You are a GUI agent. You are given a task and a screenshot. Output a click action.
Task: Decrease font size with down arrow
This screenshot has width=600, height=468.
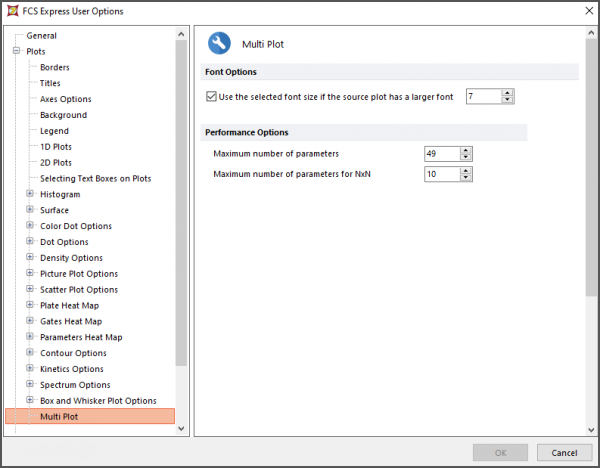pyautogui.click(x=507, y=100)
